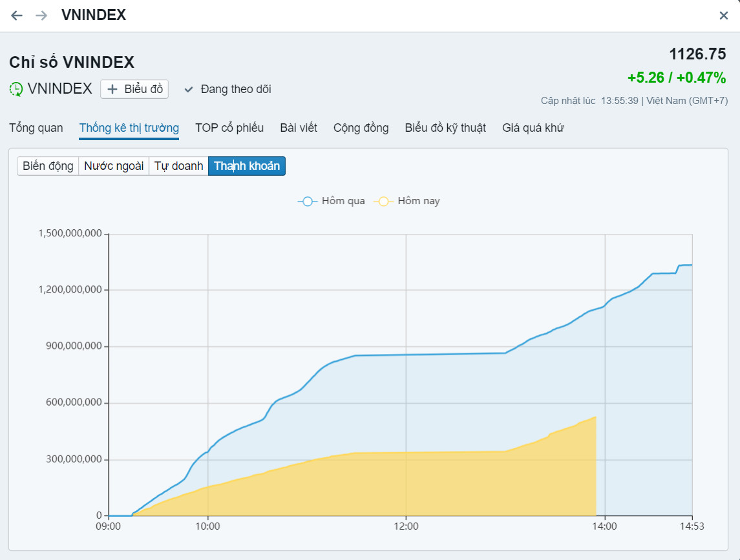Click the forward arrow icon
The height and width of the screenshot is (560, 740).
41,16
